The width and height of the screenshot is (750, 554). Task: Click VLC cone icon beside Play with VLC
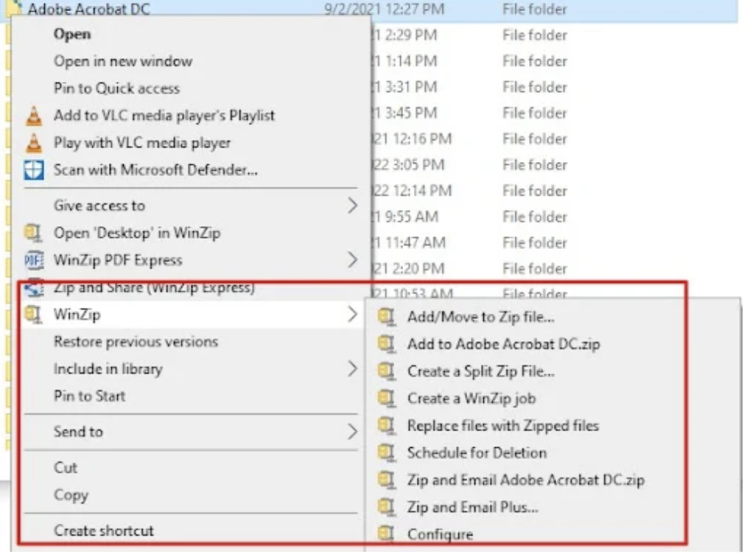tap(34, 143)
